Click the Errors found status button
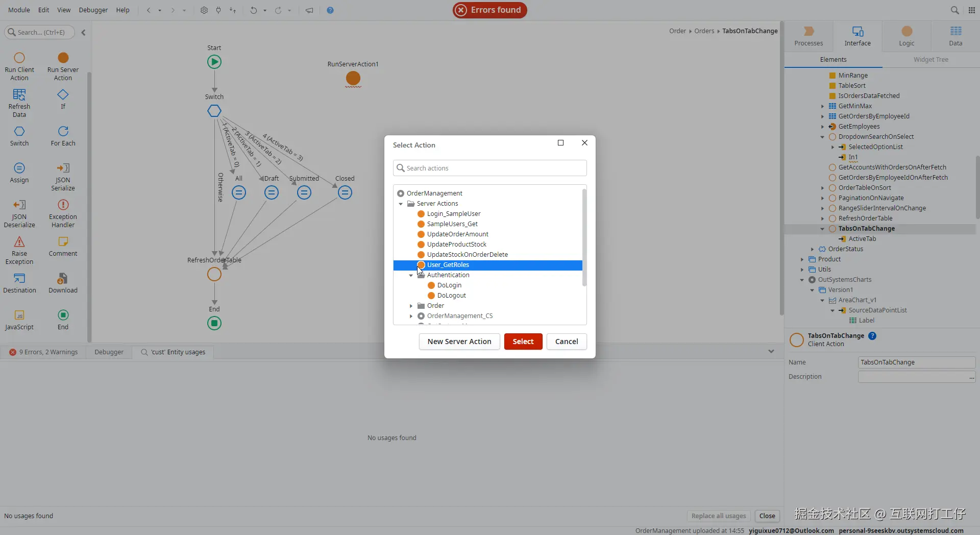The height and width of the screenshot is (535, 980). click(x=489, y=10)
